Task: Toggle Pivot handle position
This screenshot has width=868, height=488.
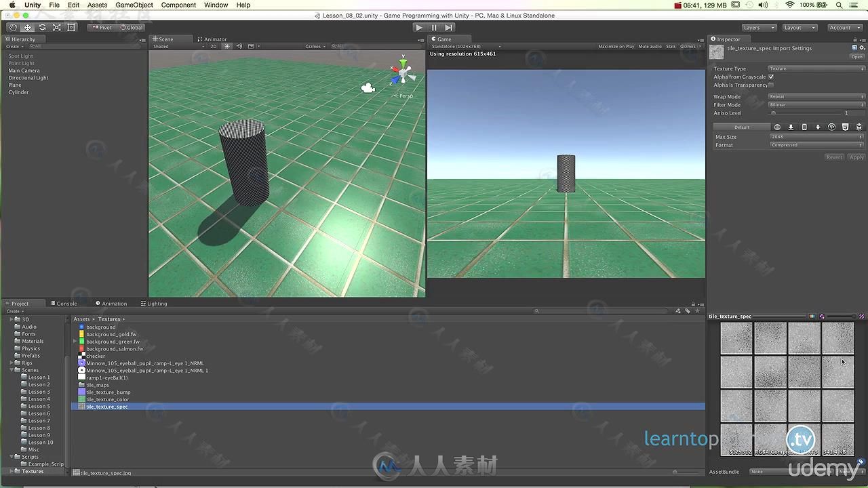Action: [x=102, y=28]
